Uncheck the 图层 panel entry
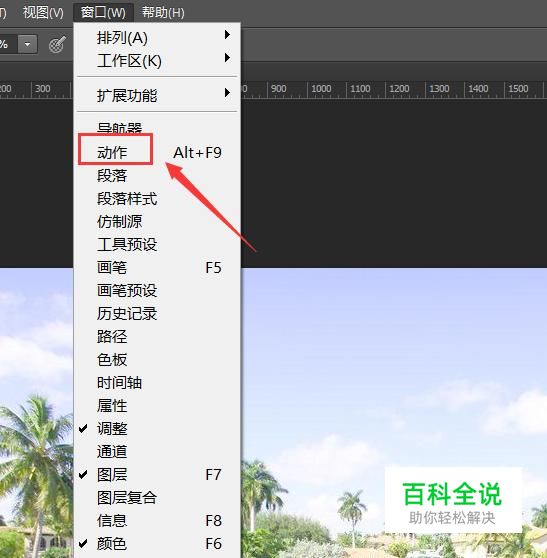547x558 pixels. click(157, 474)
